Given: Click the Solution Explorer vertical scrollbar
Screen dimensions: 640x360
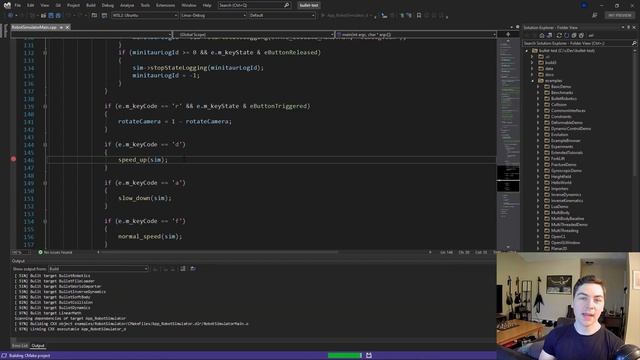Looking at the screenshot, I should [635, 114].
